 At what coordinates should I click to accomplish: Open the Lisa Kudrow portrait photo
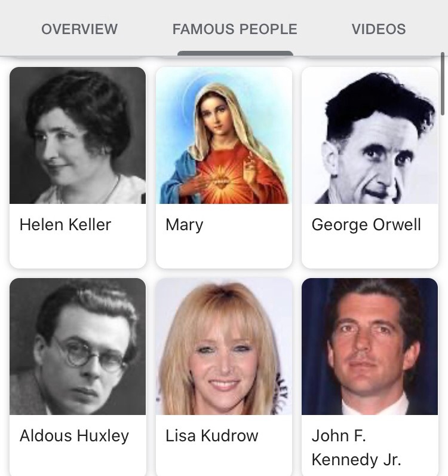tap(224, 346)
